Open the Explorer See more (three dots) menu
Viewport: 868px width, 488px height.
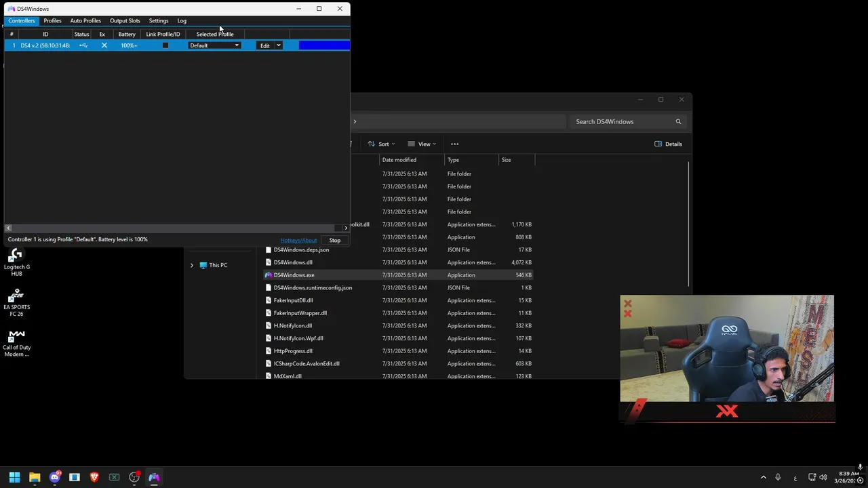point(454,144)
